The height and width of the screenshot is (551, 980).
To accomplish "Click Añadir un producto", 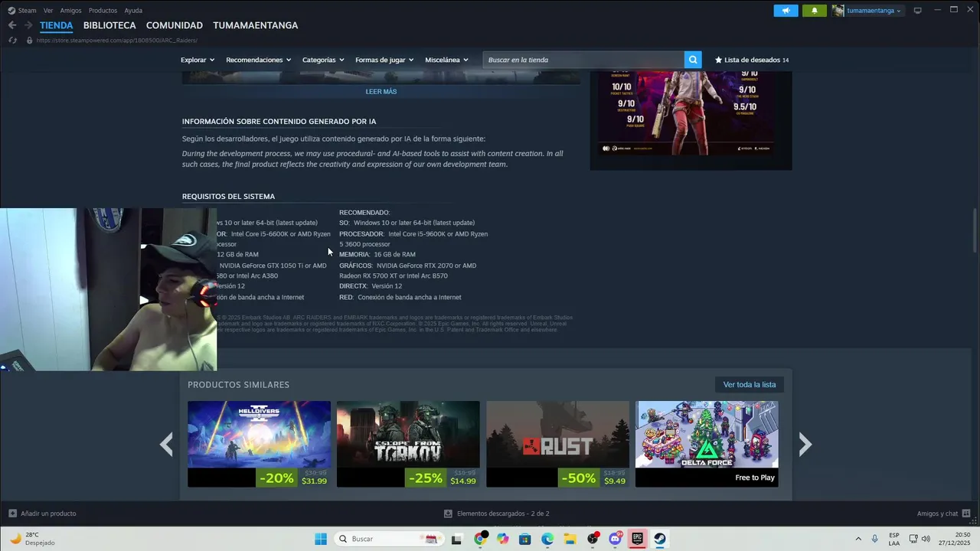I will [x=48, y=514].
